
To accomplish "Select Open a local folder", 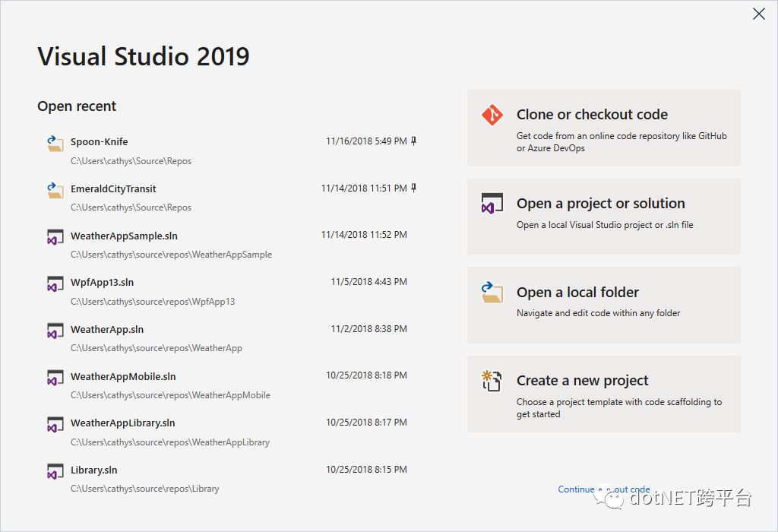I will [x=604, y=306].
